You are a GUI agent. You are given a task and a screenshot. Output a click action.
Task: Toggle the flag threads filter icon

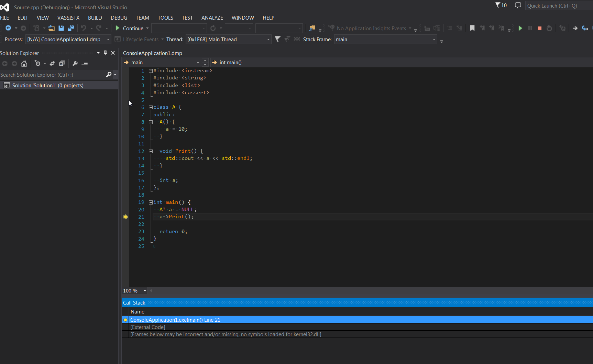[x=277, y=39]
